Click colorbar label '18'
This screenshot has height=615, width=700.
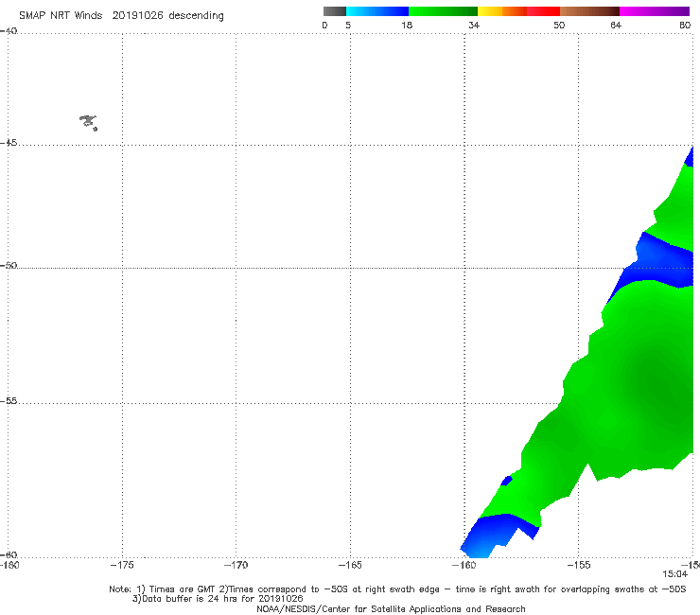pyautogui.click(x=407, y=25)
